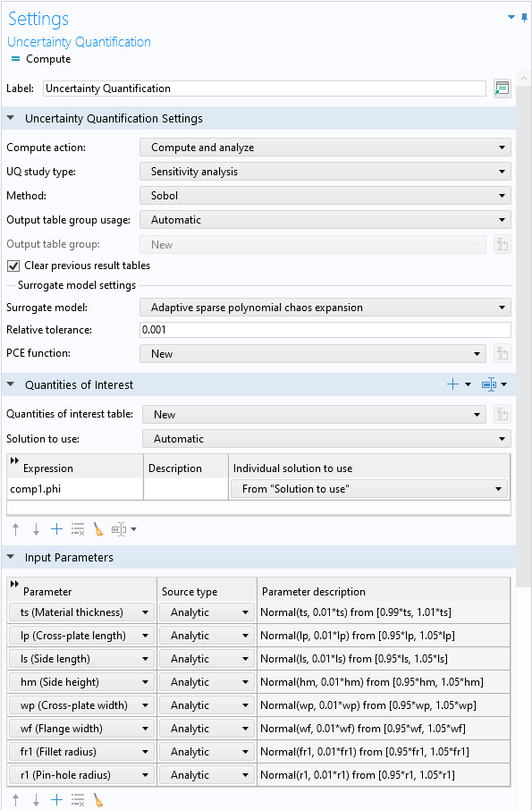Viewport: 532px width, 810px height.
Task: Click the vertical scrollbar thumb
Action: coord(524,336)
